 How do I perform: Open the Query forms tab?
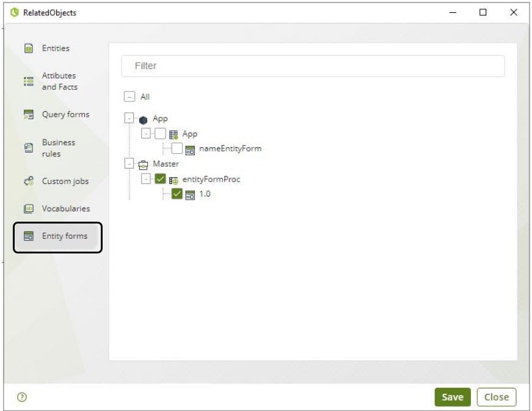pyautogui.click(x=65, y=115)
